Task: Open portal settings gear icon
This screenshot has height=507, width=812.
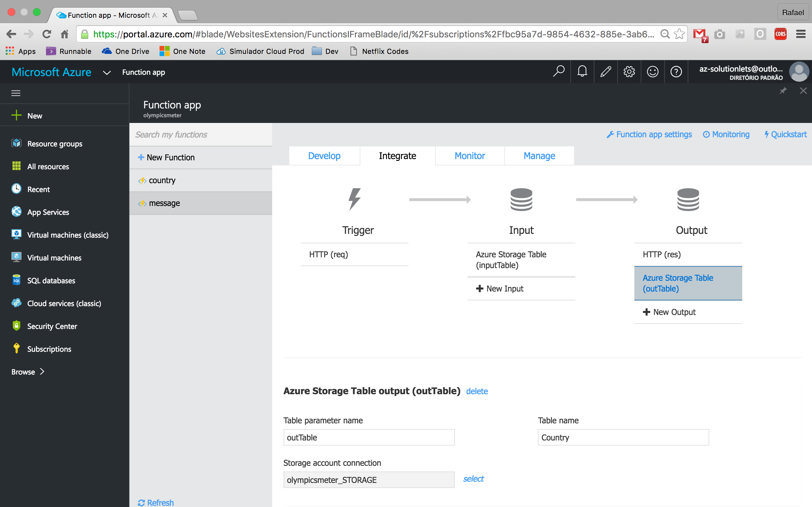Action: [x=629, y=71]
